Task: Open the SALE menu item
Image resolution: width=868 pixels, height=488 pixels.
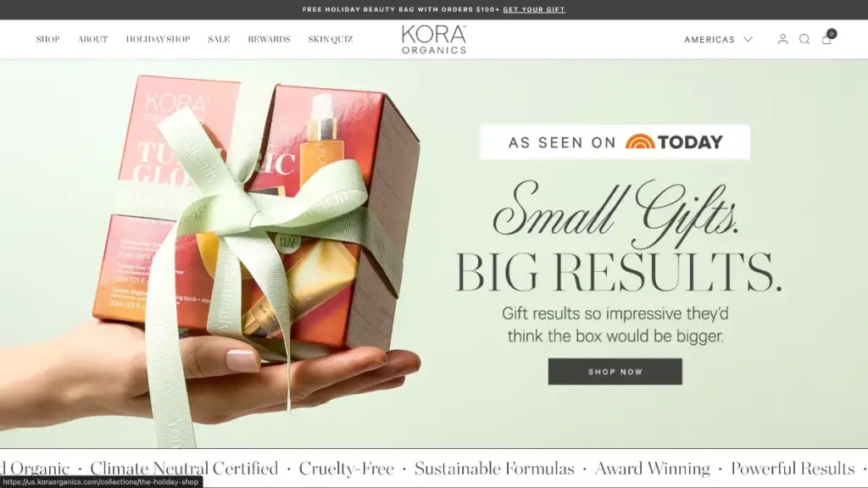Action: pyautogui.click(x=219, y=39)
